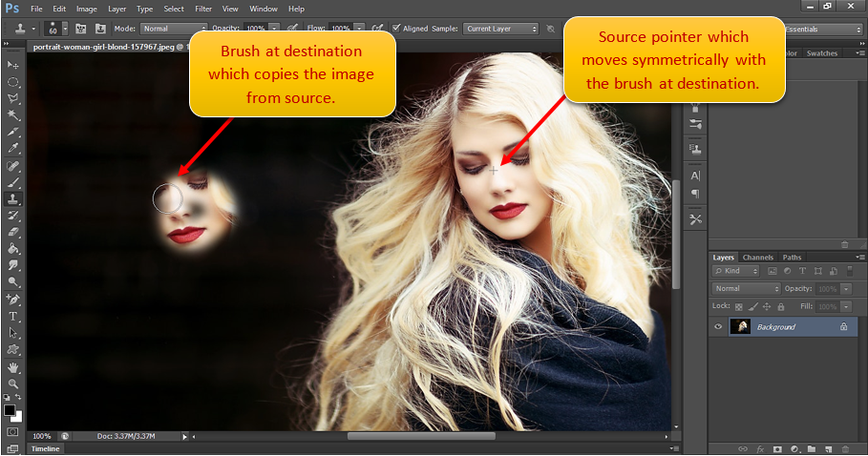Open the File menu
868x456 pixels.
pyautogui.click(x=36, y=9)
